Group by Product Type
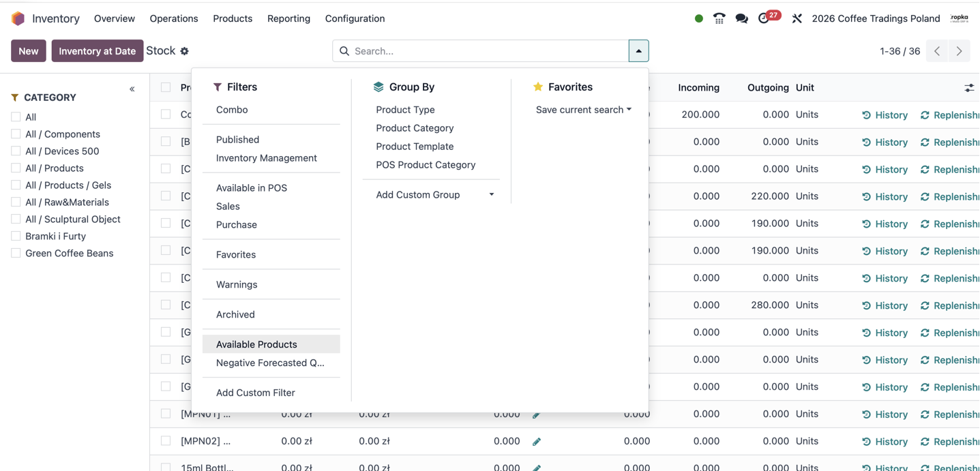Screen dimensions: 980x471 click(x=431, y=110)
